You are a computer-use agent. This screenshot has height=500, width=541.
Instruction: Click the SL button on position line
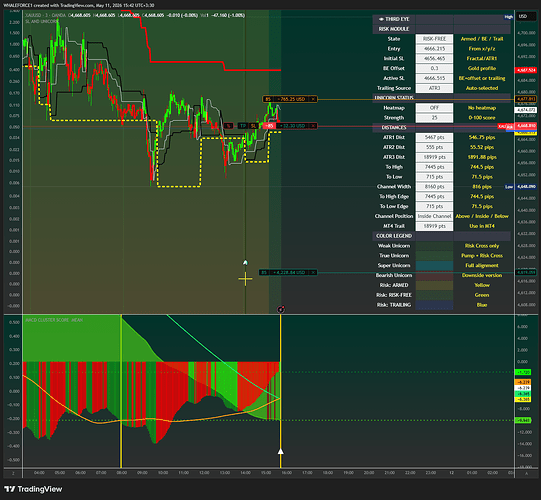(x=253, y=126)
